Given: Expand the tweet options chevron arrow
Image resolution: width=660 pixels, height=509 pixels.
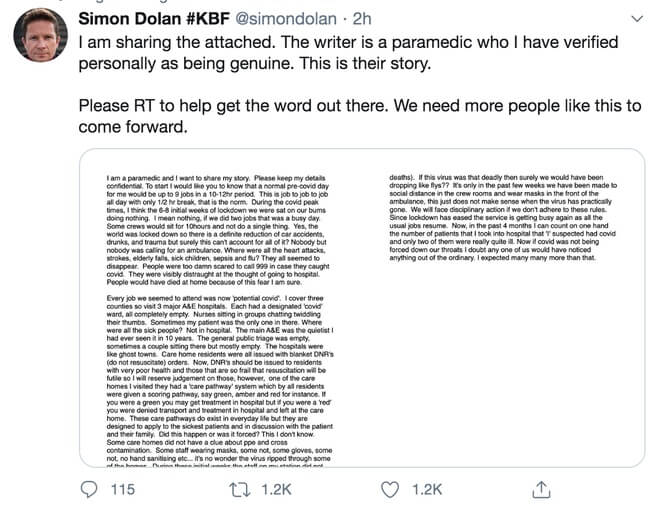Looking at the screenshot, I should point(637,19).
